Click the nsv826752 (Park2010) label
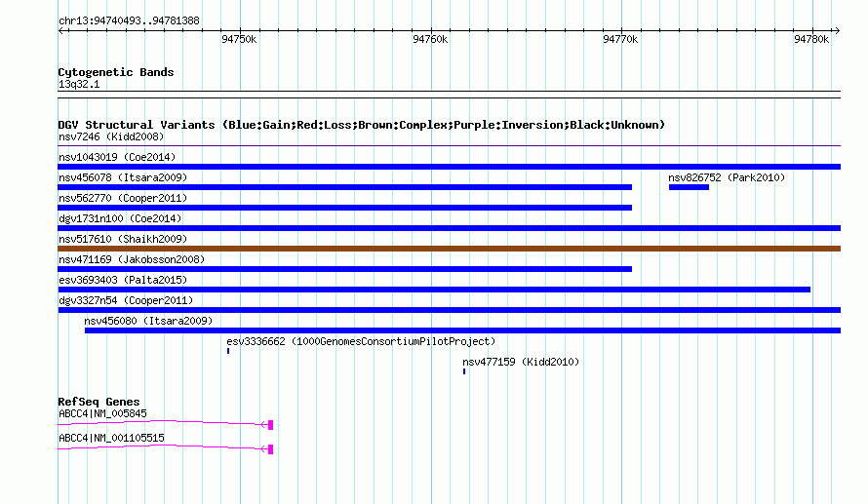Viewport: 868px width, 504px height. [x=727, y=177]
